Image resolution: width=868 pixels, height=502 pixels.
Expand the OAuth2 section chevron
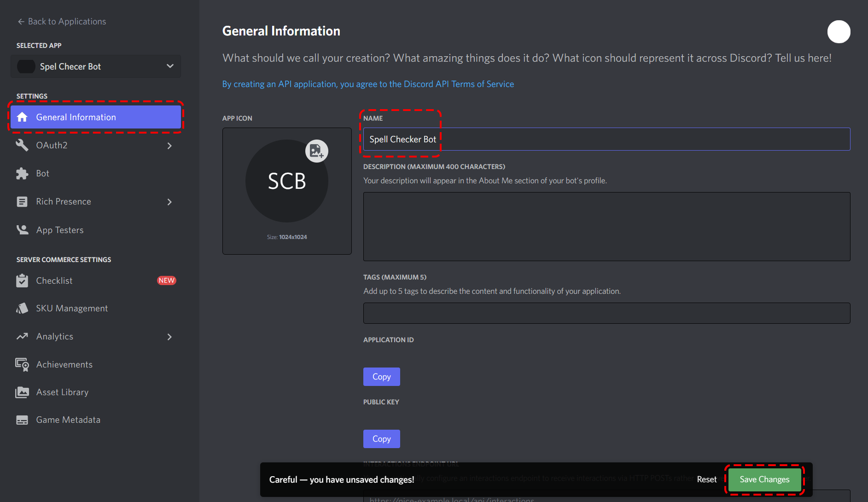pyautogui.click(x=169, y=145)
